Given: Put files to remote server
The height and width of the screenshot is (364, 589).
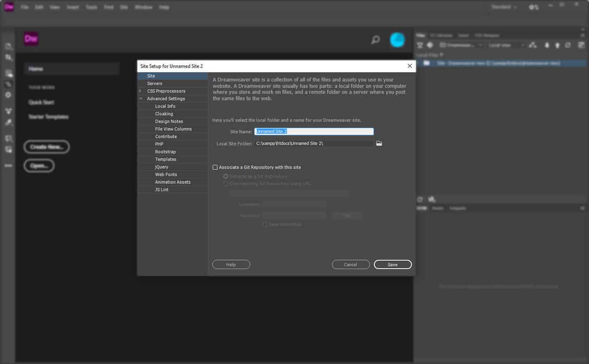Looking at the screenshot, I should click(557, 45).
